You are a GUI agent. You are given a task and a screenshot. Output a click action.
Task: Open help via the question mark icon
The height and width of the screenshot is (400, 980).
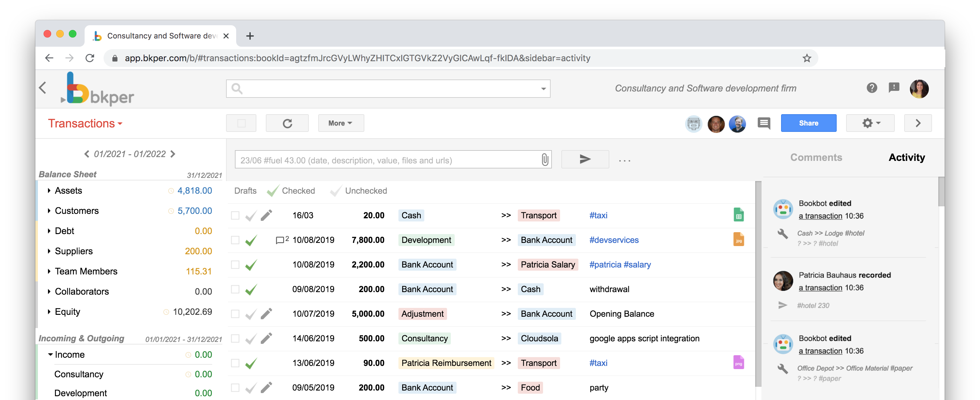click(872, 88)
